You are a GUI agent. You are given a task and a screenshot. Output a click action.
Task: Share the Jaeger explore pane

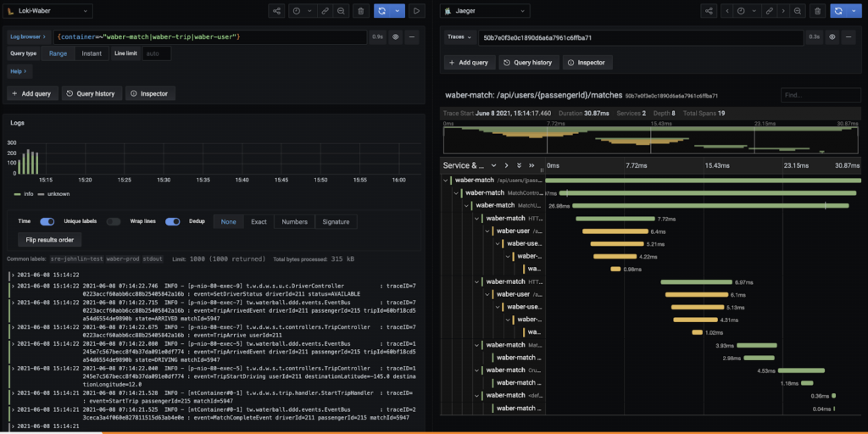(x=709, y=10)
